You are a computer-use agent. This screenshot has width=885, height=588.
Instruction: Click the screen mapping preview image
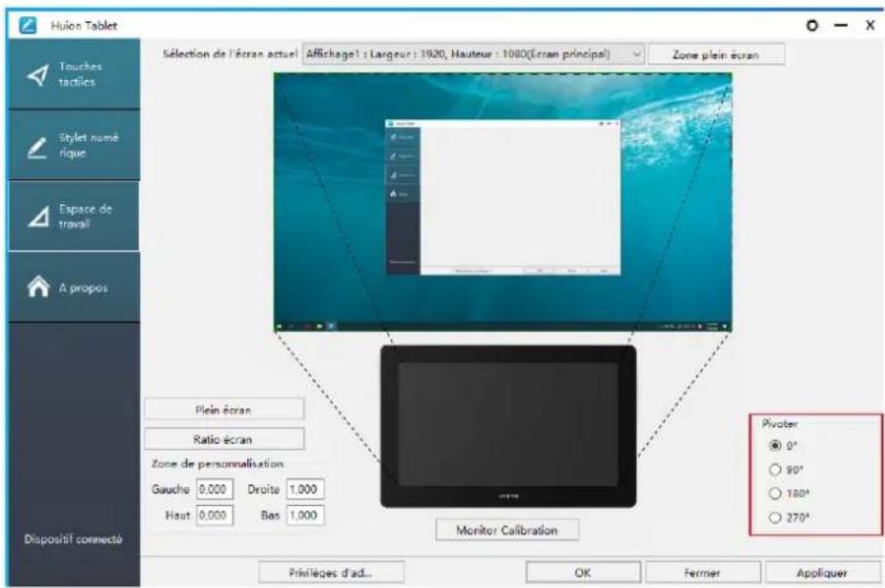(503, 202)
